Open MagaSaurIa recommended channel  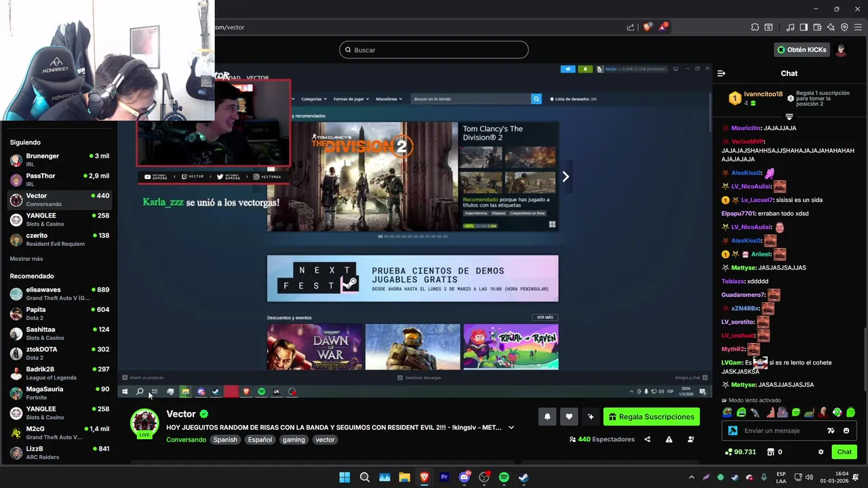click(x=59, y=393)
